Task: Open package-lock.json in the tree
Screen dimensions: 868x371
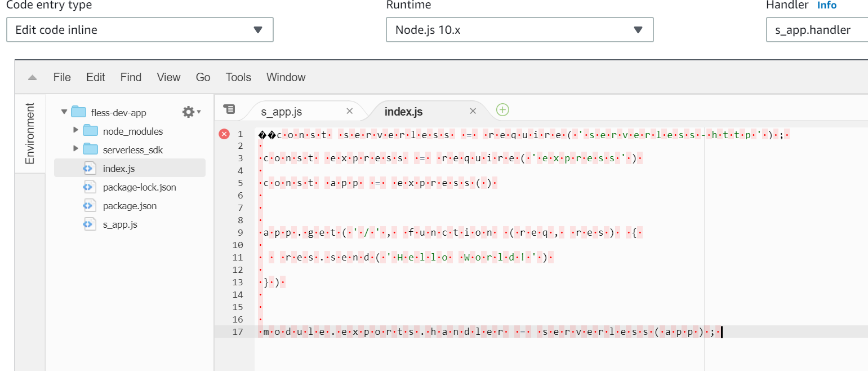Action: pos(139,187)
